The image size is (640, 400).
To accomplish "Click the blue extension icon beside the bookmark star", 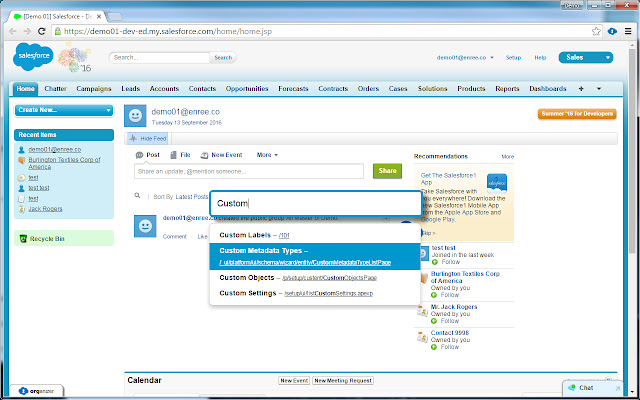I will click(x=612, y=31).
